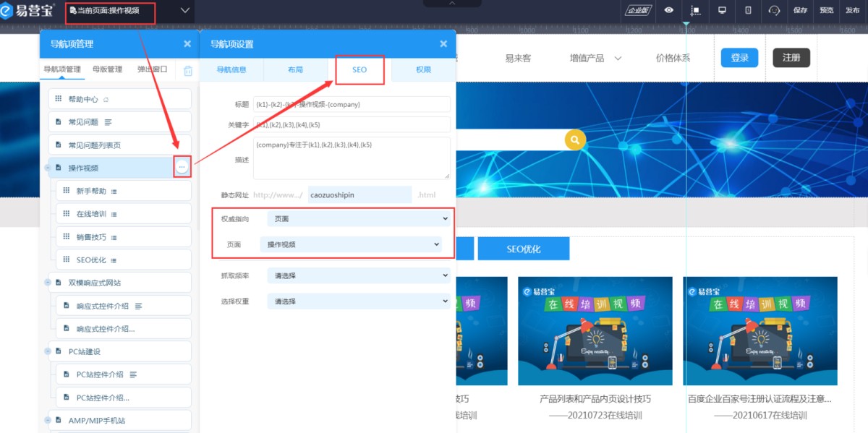Click the 易营宝 logo in the top bar
The width and height of the screenshot is (868, 433).
(x=29, y=11)
